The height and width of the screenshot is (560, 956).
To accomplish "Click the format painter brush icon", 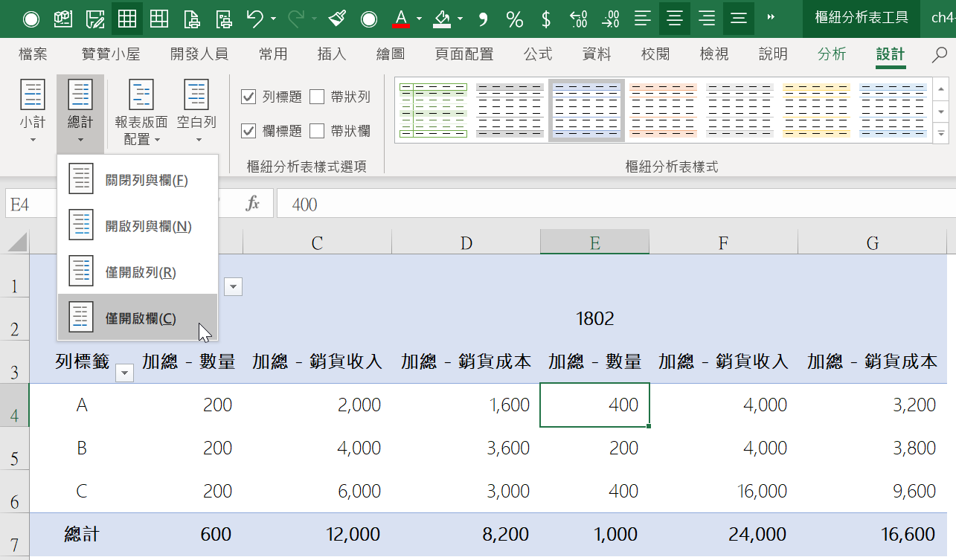I will [337, 19].
